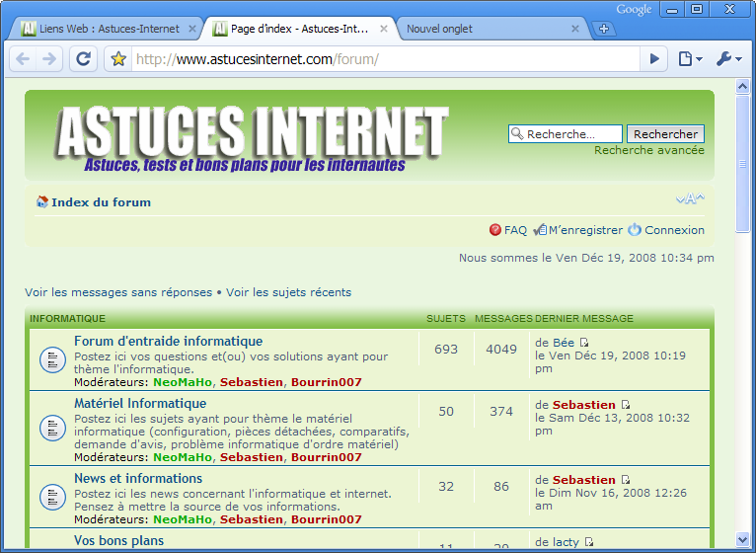Open the INFORMATIQUE category header
This screenshot has width=756, height=553.
coord(67,319)
